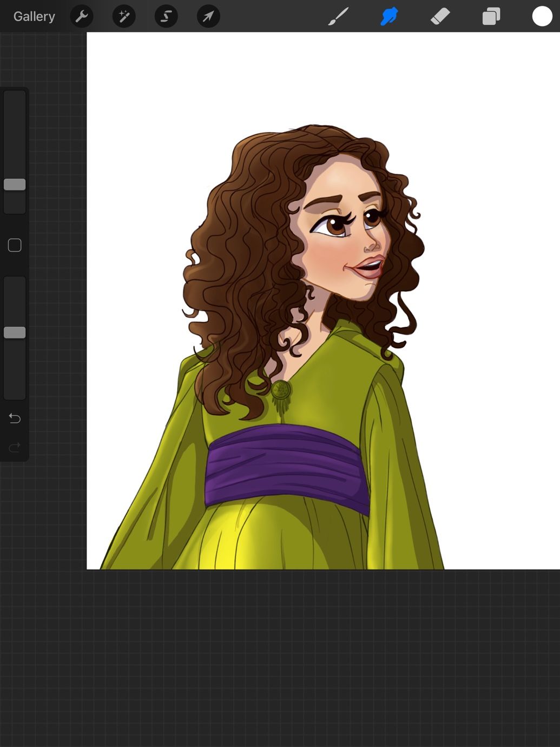Image resolution: width=560 pixels, height=747 pixels.
Task: Select the Smudge tool
Action: click(x=389, y=16)
